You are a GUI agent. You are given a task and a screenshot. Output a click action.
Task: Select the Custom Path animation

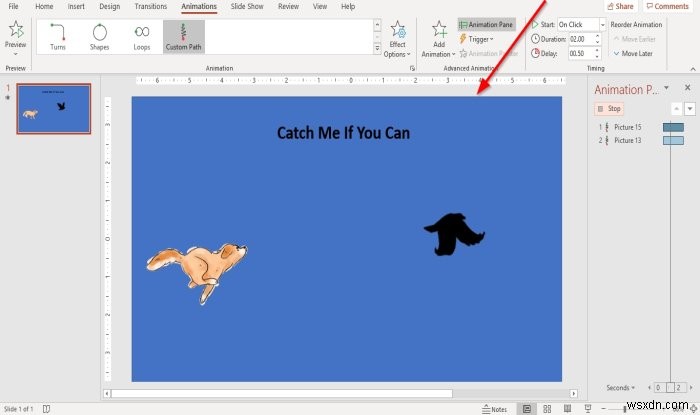point(183,37)
